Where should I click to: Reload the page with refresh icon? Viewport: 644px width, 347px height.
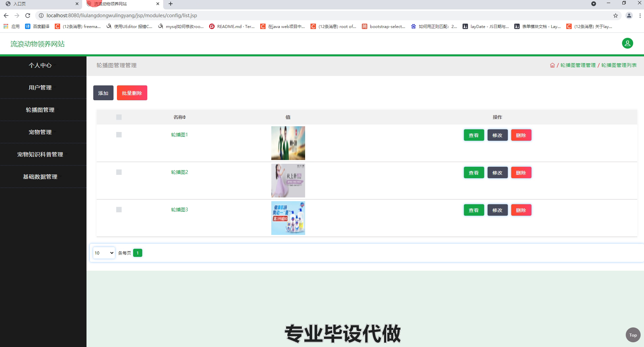click(28, 16)
